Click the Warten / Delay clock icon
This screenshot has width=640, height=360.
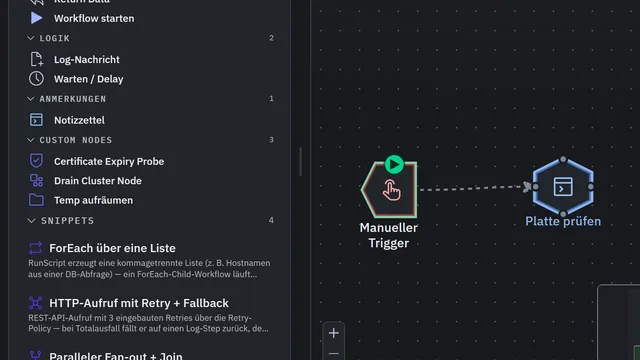click(36, 79)
